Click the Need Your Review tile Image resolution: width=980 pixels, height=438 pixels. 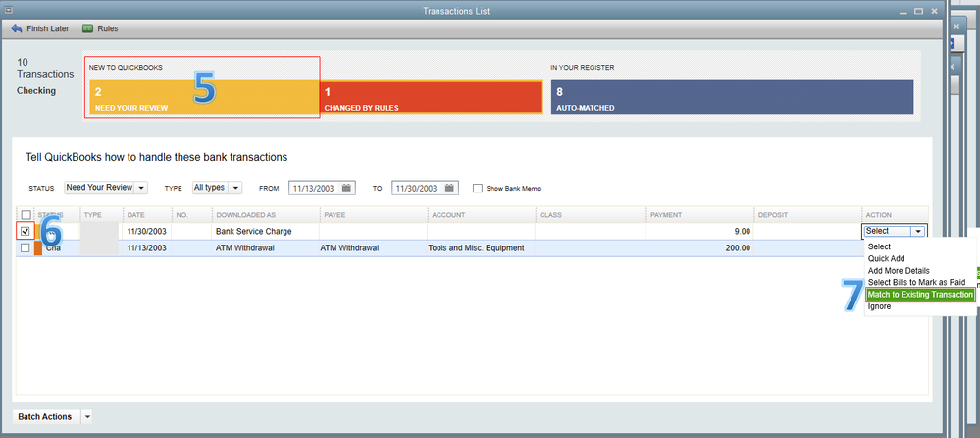click(x=204, y=97)
